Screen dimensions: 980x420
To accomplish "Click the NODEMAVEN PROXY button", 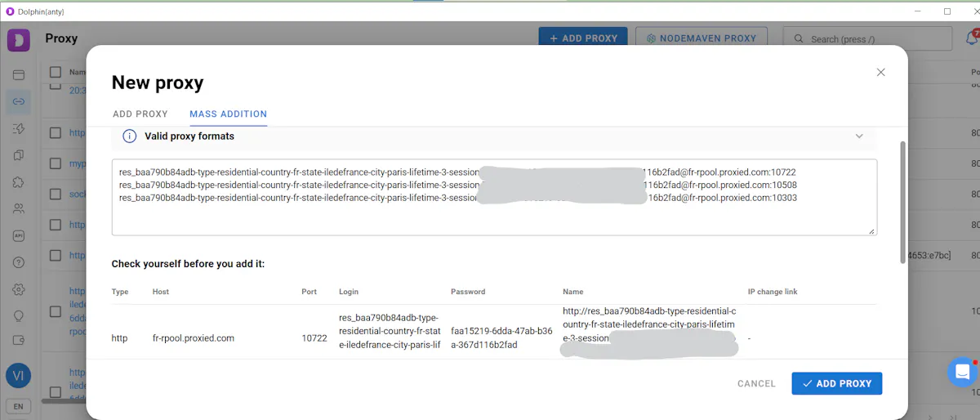I will tap(702, 38).
